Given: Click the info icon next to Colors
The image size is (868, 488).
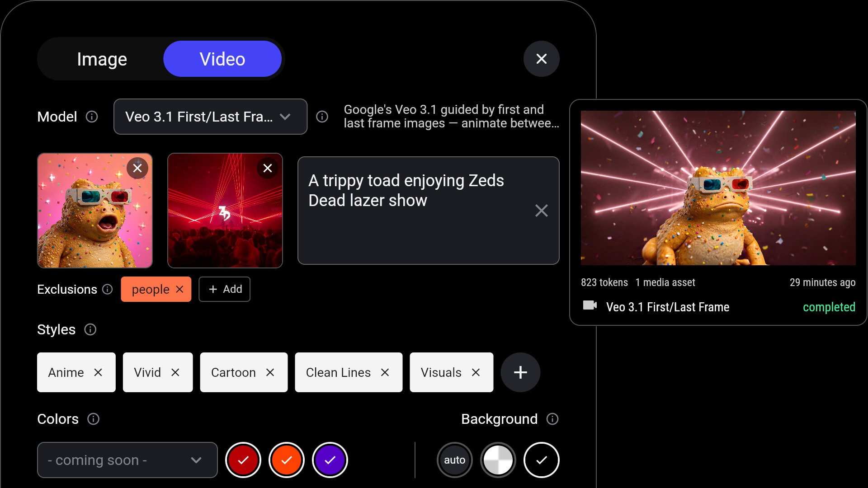Looking at the screenshot, I should (x=94, y=419).
